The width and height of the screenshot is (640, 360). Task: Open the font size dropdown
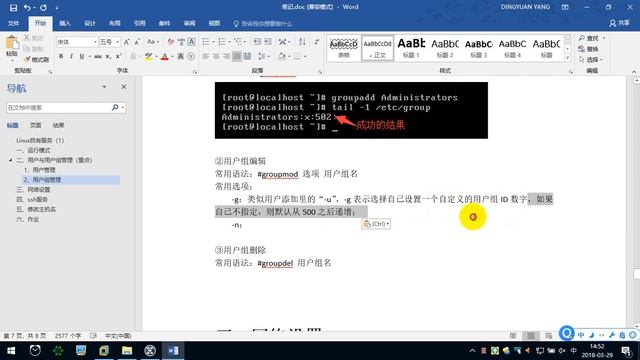118,42
